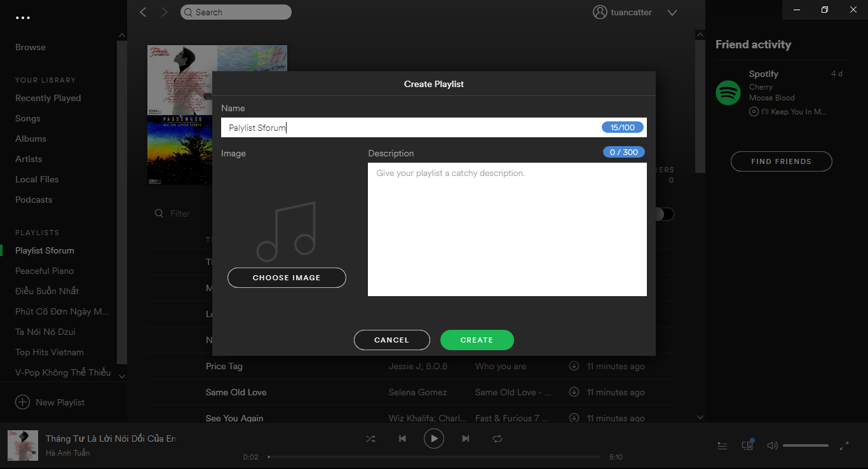This screenshot has width=868, height=469.
Task: Click the playlist Description text area
Action: [507, 229]
